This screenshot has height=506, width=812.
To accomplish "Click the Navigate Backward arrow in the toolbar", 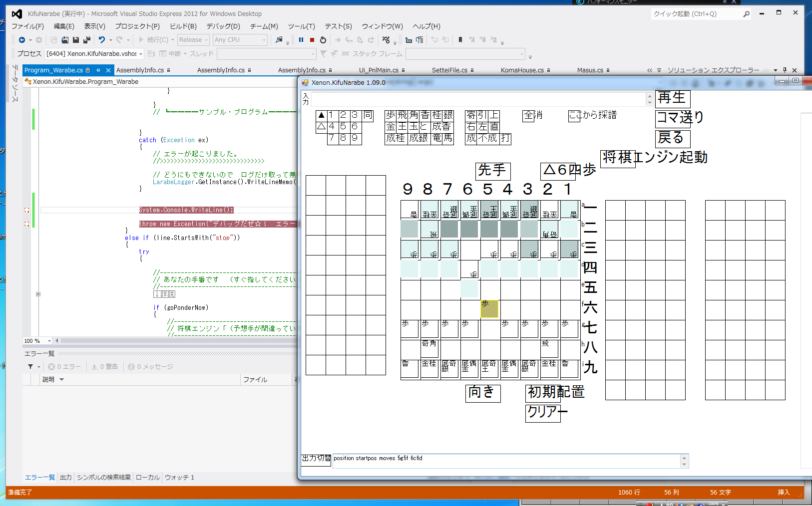I will (21, 40).
